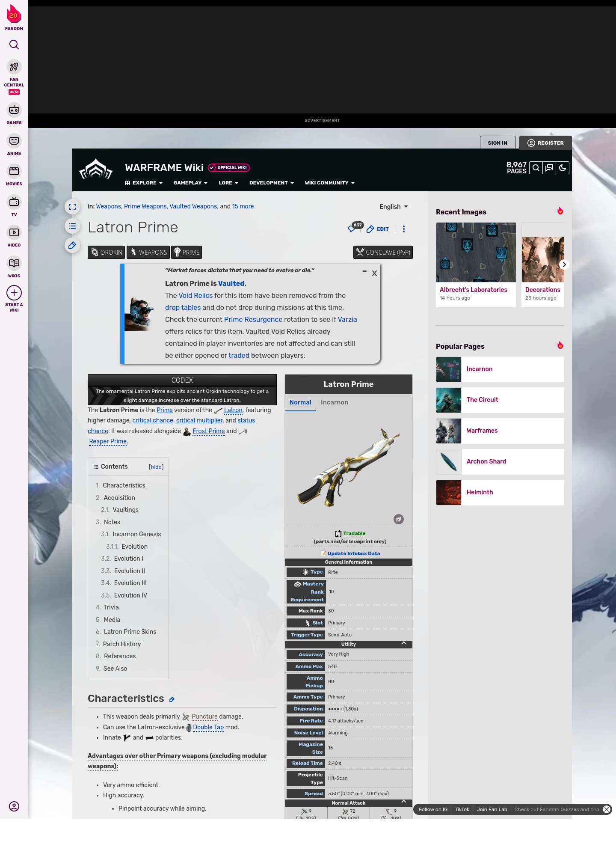Viewport: 616px width, 856px height.
Task: Click the SIGN IN button
Action: click(x=498, y=143)
